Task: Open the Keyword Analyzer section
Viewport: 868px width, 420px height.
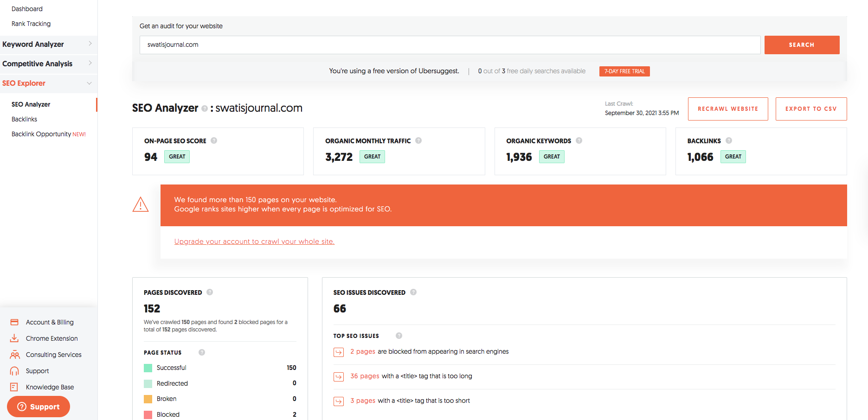Action: 33,45
